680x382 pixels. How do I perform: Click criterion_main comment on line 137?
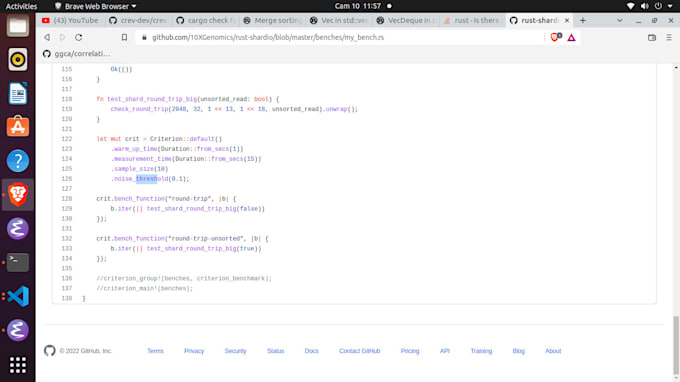[x=144, y=288]
